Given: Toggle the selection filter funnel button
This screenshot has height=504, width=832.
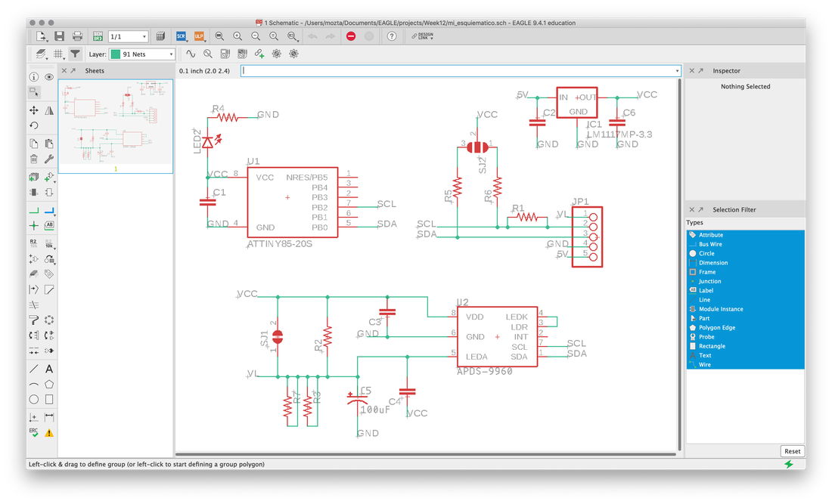Looking at the screenshot, I should [76, 54].
